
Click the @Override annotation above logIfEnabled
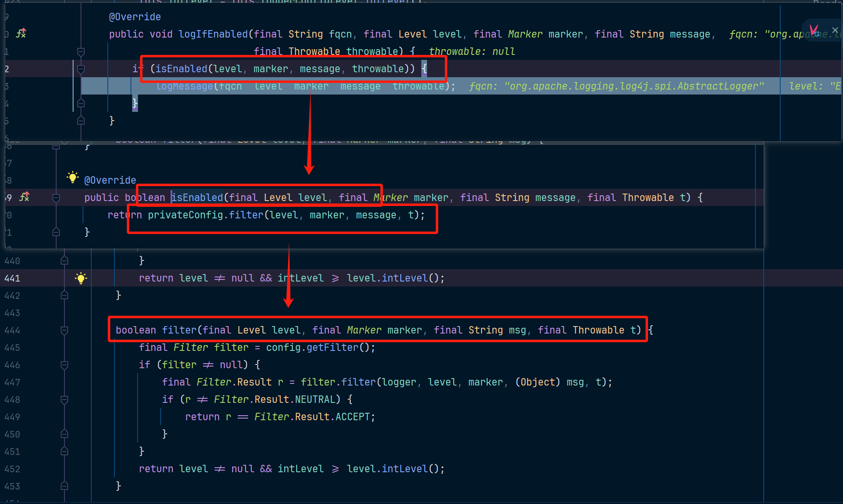[x=135, y=17]
